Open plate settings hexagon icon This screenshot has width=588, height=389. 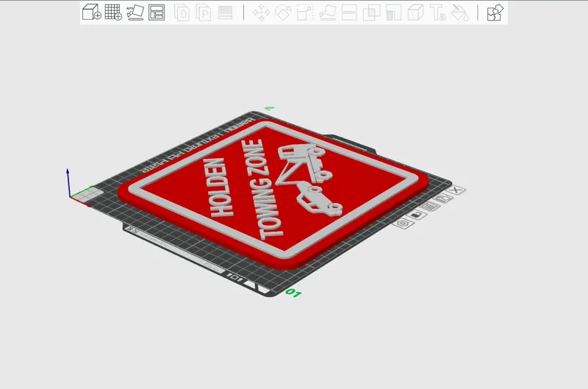pos(404,224)
